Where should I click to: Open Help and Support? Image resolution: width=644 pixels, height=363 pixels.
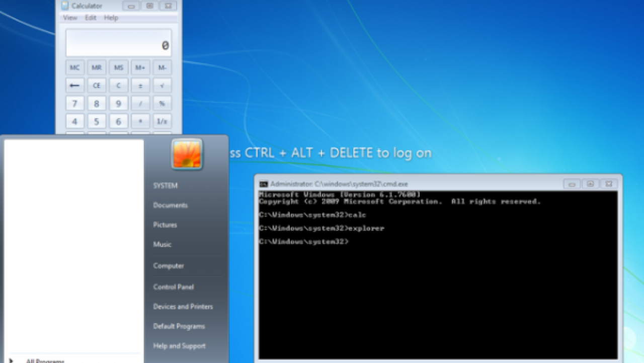180,346
